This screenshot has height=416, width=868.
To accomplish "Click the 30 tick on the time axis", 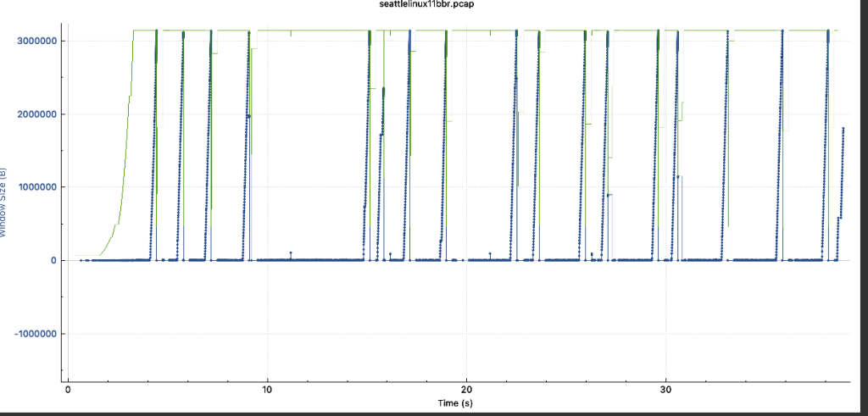I will (x=665, y=391).
